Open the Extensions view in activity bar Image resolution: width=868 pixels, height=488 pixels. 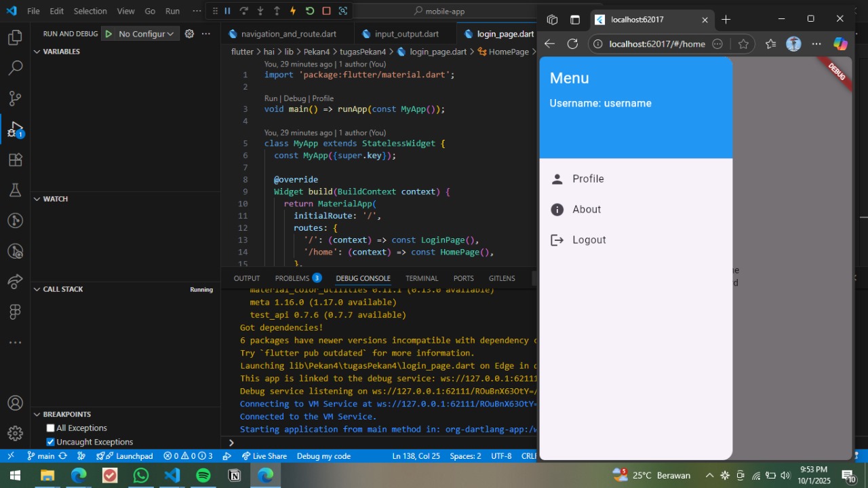[15, 160]
